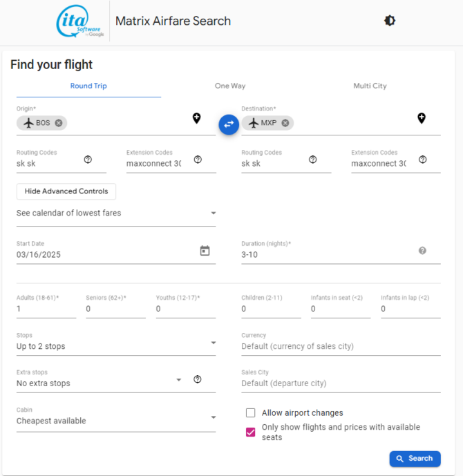This screenshot has height=476, width=463.
Task: Switch to the Multi City tab
Action: point(370,86)
